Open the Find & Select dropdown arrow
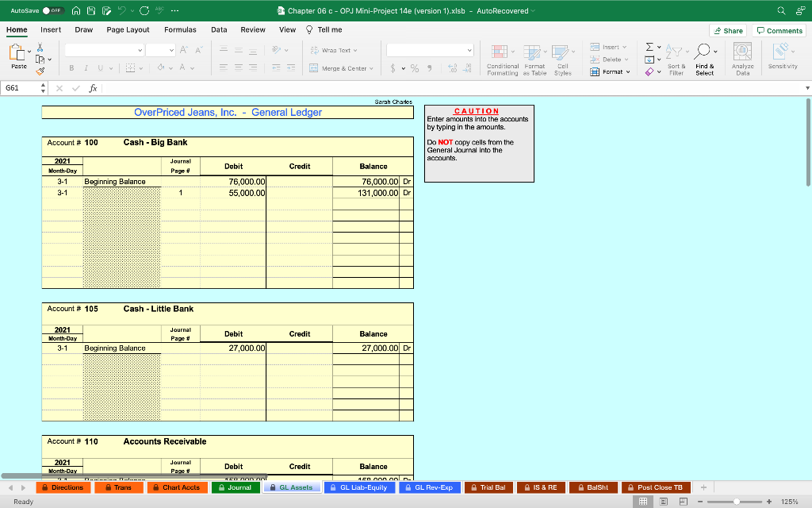Viewport: 812px width, 508px height. click(x=716, y=52)
